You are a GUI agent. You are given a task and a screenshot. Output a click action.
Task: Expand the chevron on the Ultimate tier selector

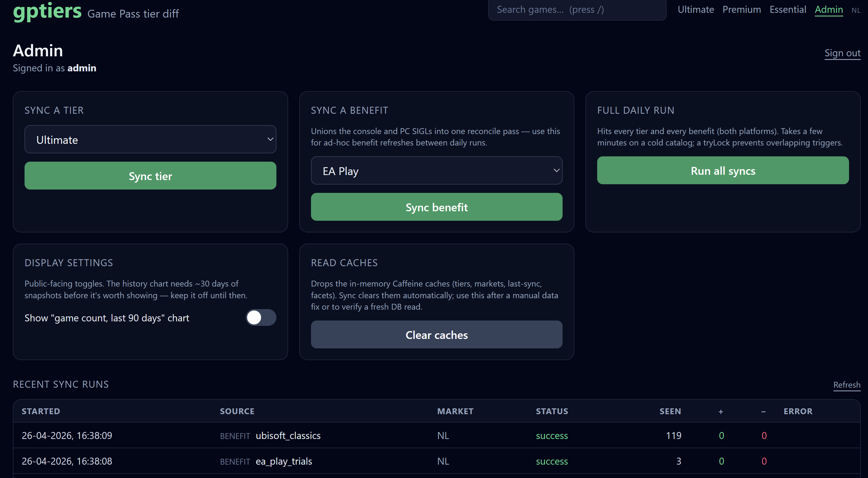(x=270, y=139)
